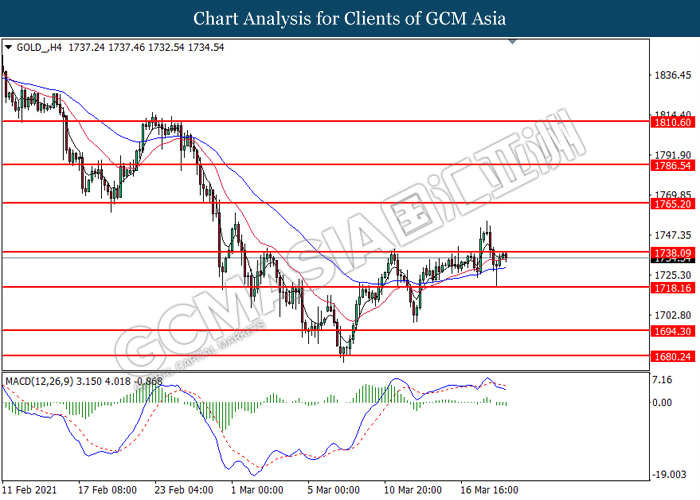
Task: Click the 1725.30 price axis value
Action: (672, 275)
